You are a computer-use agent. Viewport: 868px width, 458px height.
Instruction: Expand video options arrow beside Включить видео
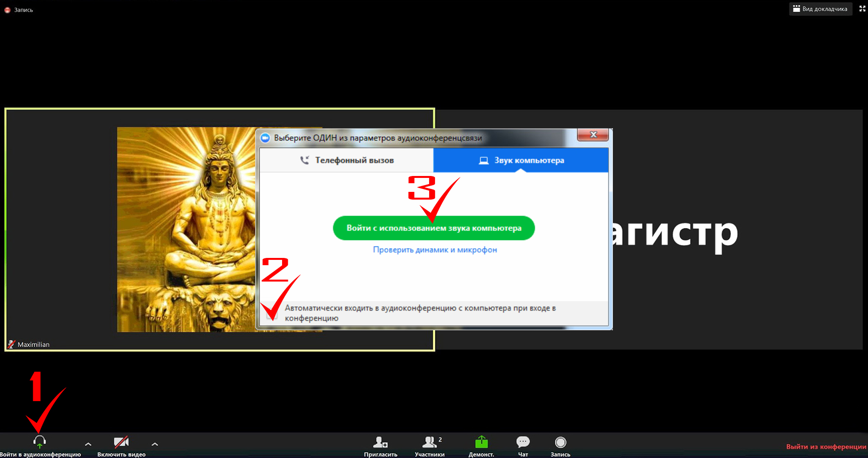pyautogui.click(x=154, y=444)
